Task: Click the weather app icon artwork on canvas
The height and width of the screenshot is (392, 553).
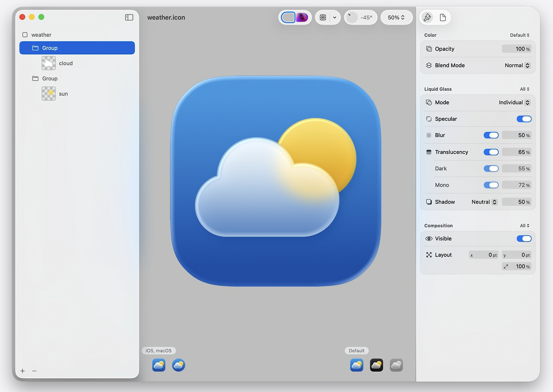Action: coord(276,181)
